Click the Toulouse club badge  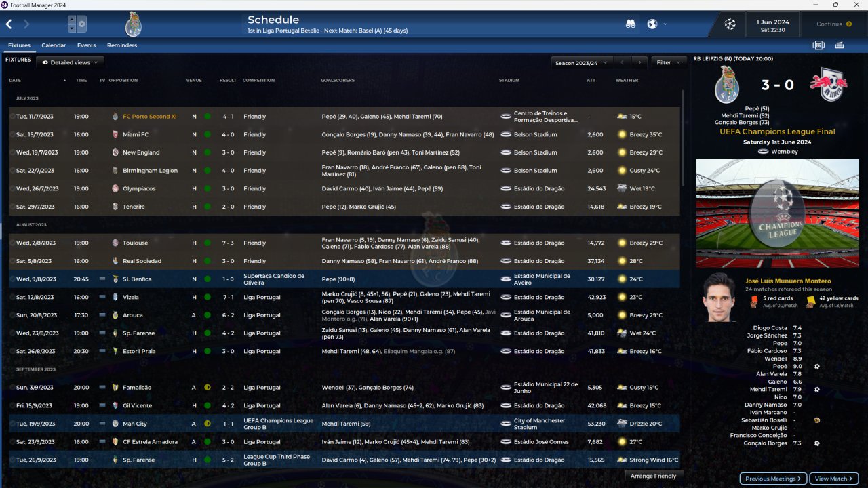[115, 243]
